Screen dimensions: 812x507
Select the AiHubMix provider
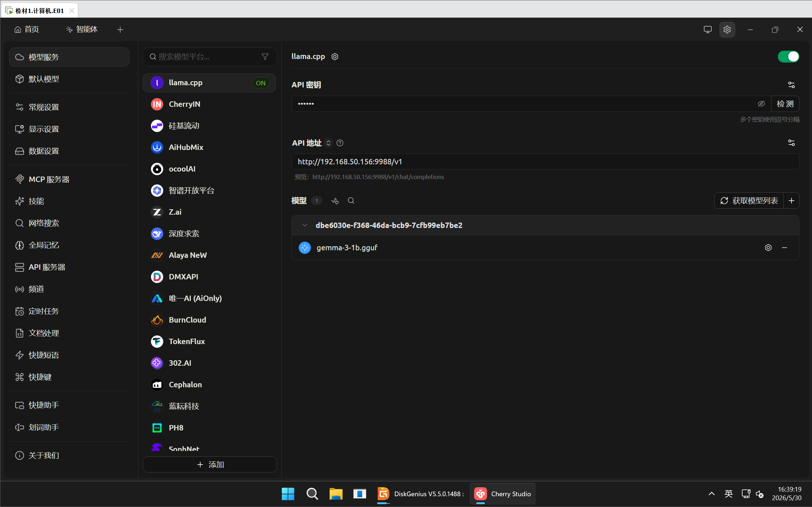[209, 147]
